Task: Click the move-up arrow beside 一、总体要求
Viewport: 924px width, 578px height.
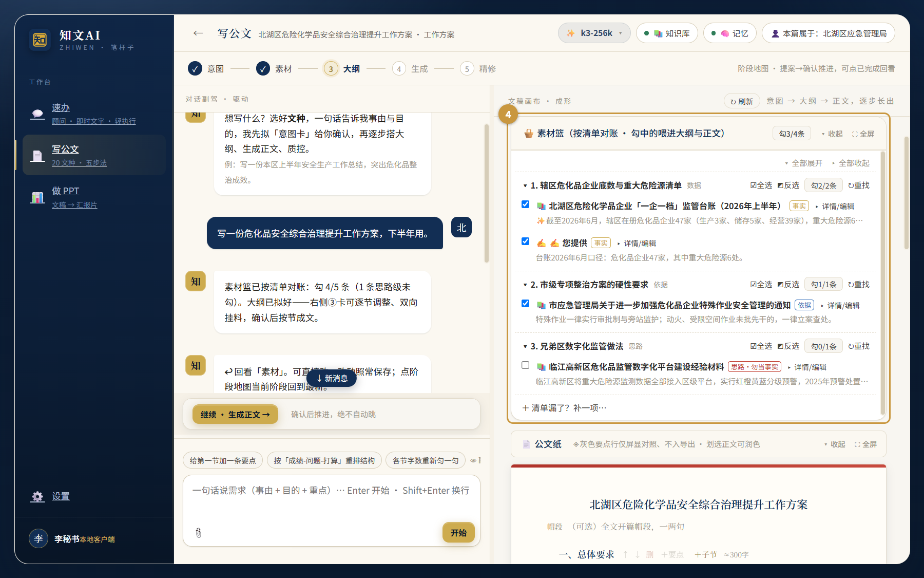Action: pos(625,554)
